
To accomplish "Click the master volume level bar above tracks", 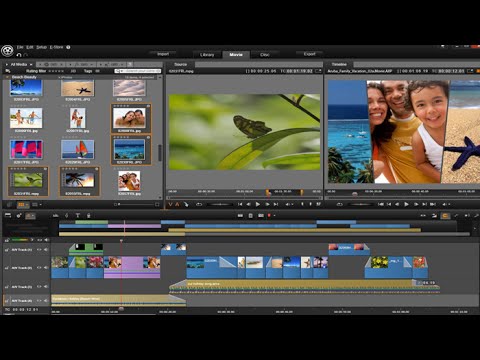I will point(21,240).
